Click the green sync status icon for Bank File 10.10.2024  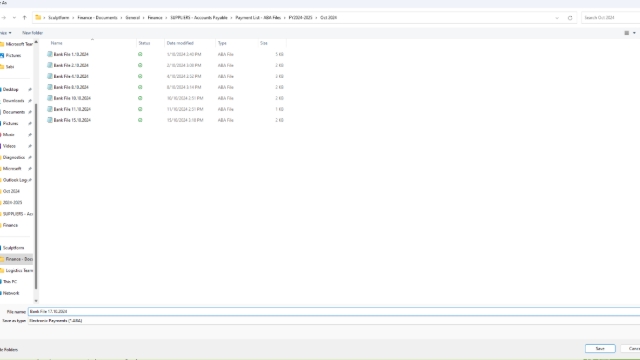click(x=140, y=98)
